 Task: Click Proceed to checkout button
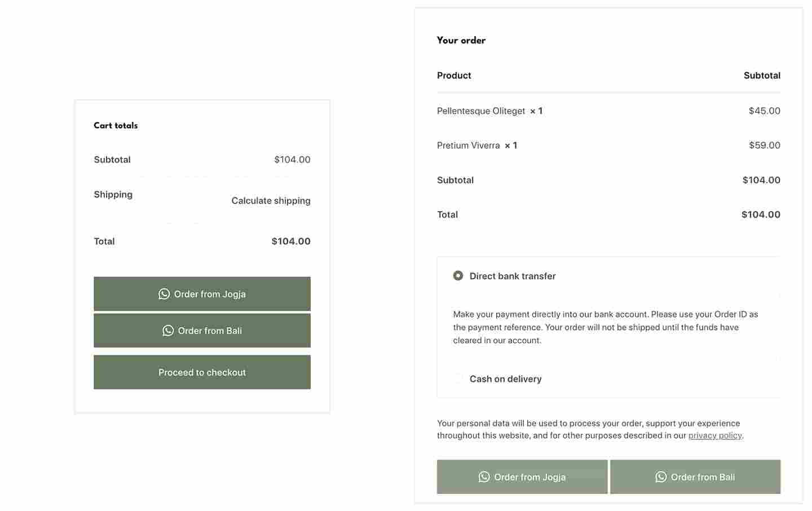202,372
